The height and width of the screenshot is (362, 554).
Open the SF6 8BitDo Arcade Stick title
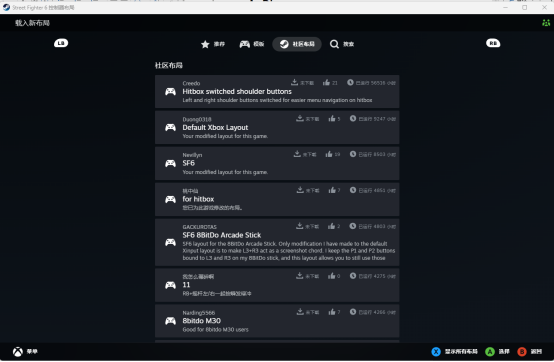point(222,235)
